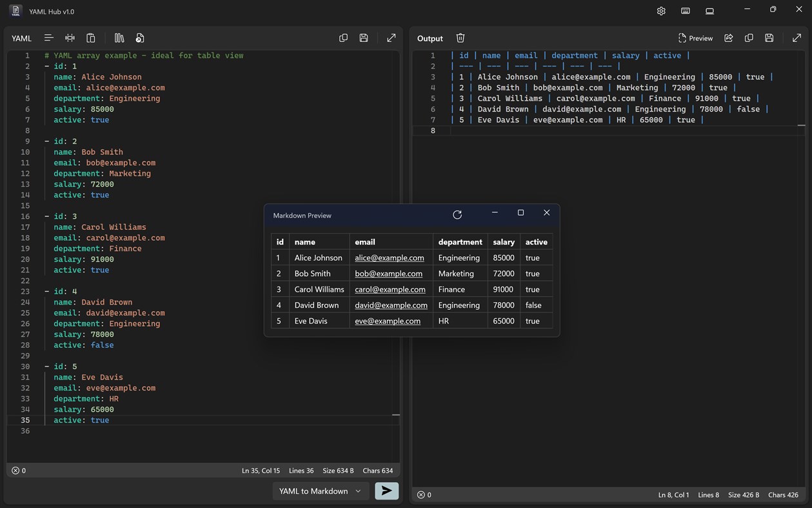Click the error count icon in YAML status bar

(x=15, y=471)
